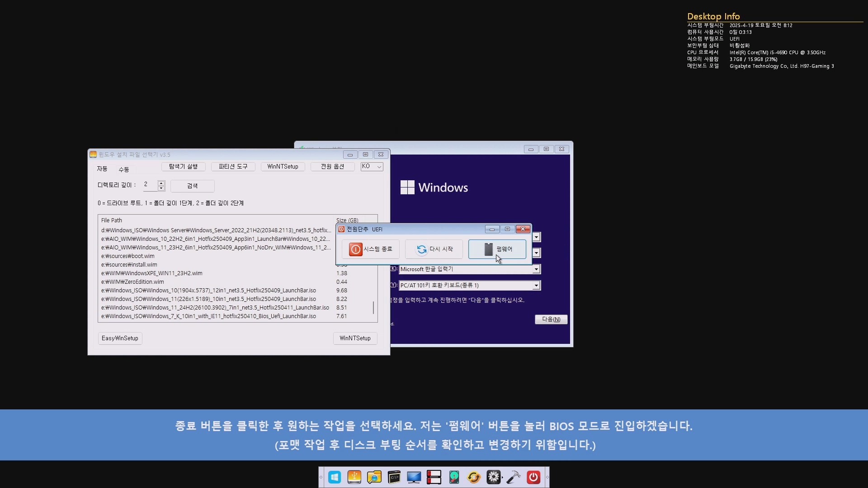Launch the folder search explorer icon

click(x=374, y=477)
